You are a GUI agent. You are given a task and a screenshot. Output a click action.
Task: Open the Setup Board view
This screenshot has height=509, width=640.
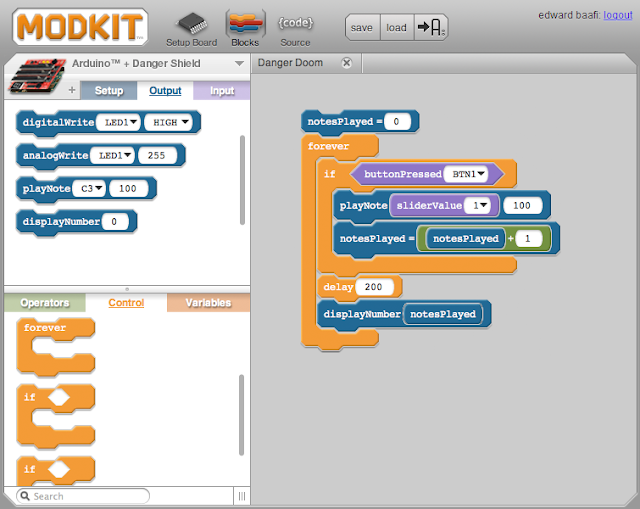(x=191, y=29)
